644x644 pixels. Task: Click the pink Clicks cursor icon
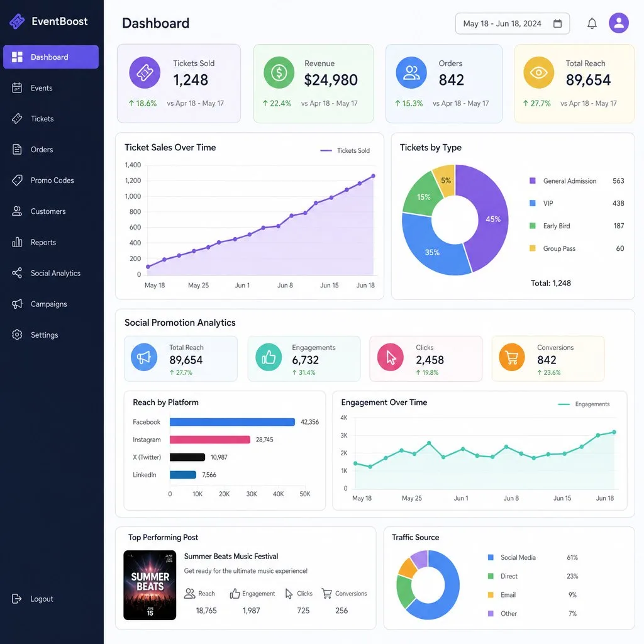pos(390,357)
